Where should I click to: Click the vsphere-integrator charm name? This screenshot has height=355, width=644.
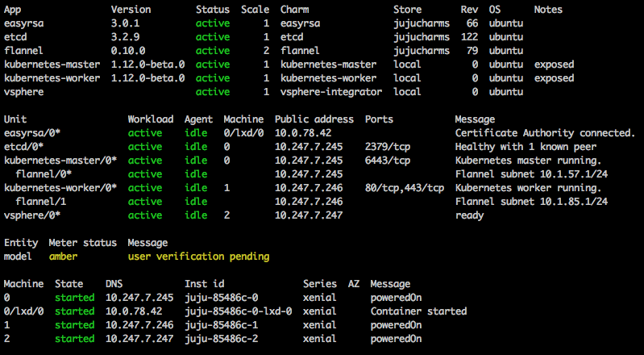[x=331, y=92]
